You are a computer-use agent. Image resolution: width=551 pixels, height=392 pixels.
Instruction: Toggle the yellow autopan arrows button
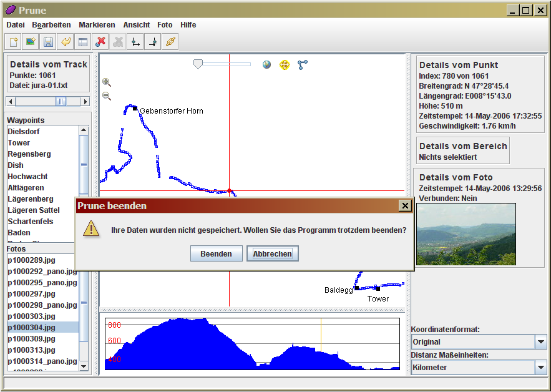285,64
